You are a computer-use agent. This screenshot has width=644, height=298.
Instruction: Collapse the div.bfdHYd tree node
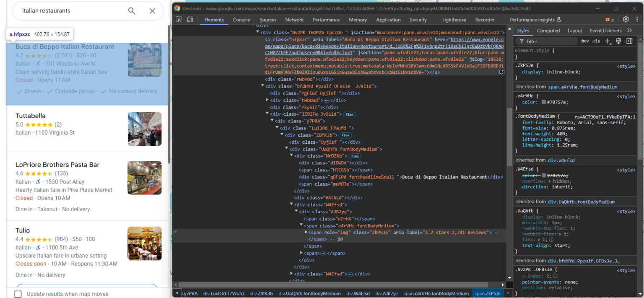tap(262, 86)
